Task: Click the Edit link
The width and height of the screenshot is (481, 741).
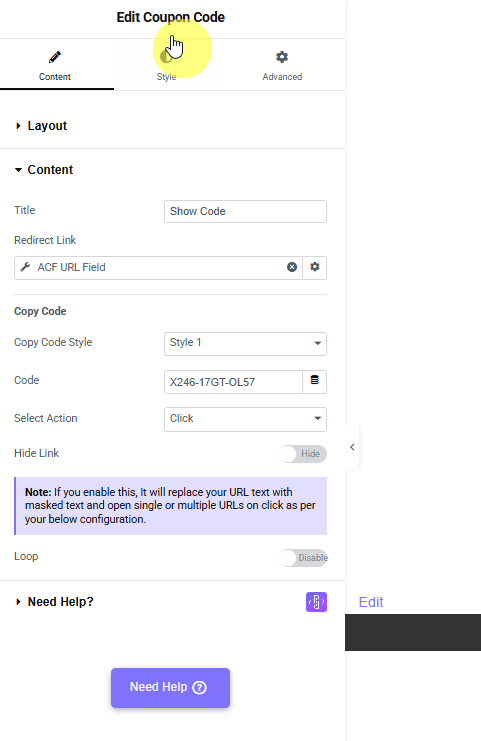Action: point(371,602)
